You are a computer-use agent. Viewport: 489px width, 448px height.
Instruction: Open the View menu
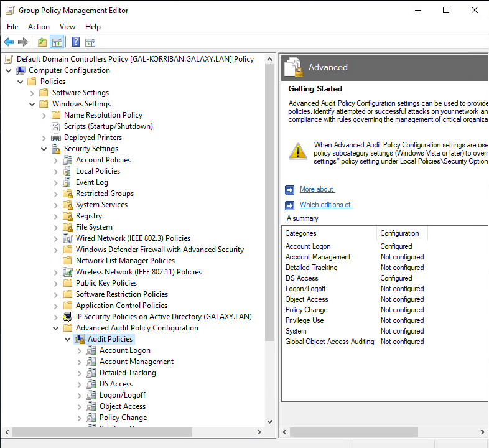pos(67,27)
